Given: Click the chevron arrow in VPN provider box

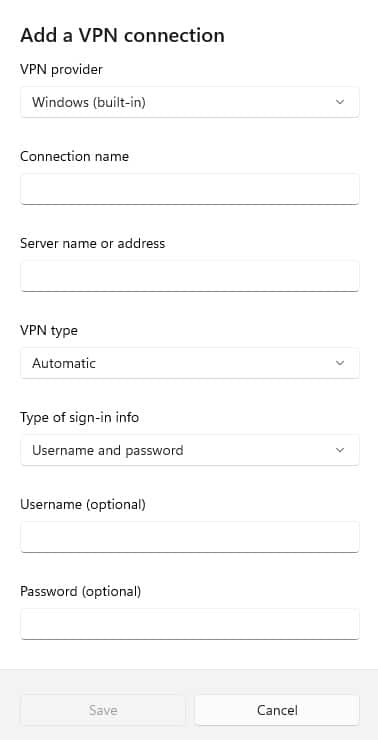Looking at the screenshot, I should tap(340, 102).
